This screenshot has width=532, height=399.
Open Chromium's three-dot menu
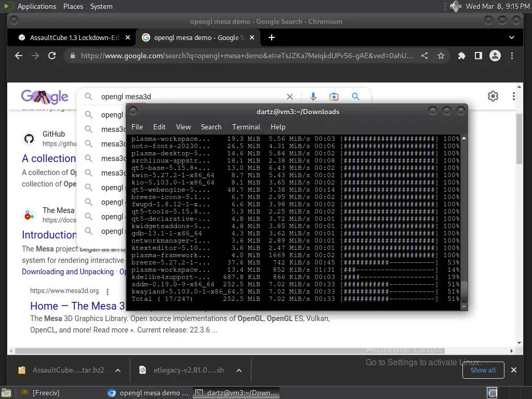pos(512,56)
